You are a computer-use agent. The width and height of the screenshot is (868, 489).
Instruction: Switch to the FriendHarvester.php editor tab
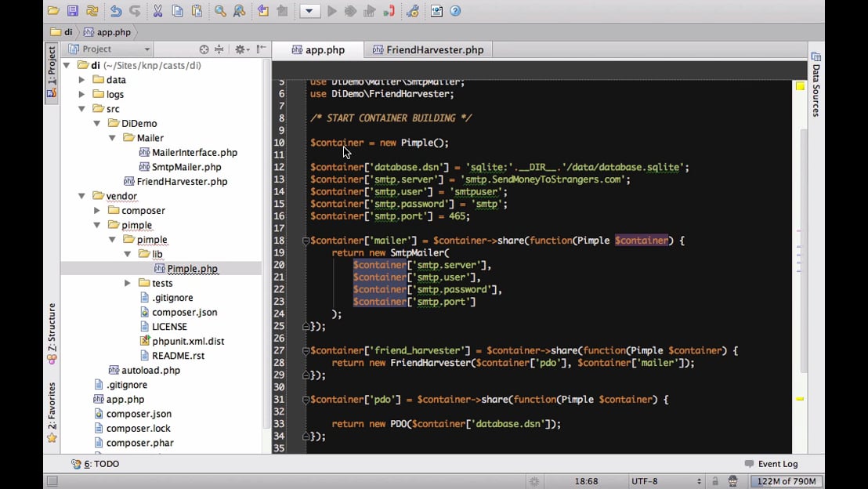click(x=428, y=49)
